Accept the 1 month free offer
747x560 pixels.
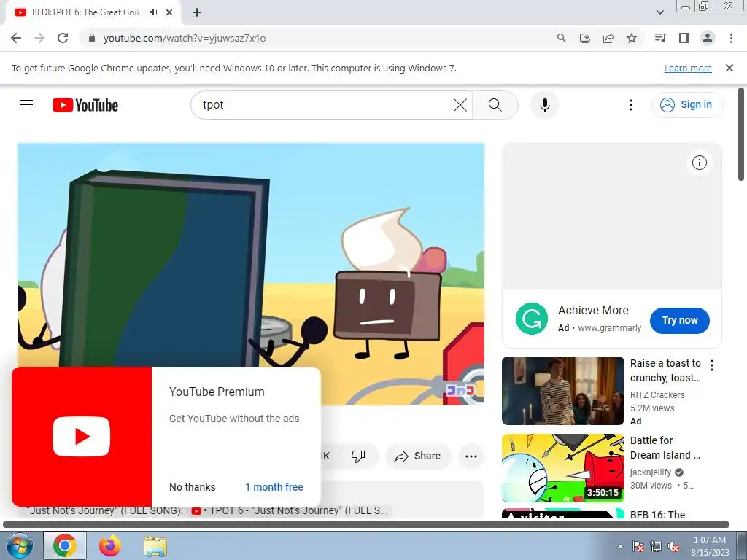tap(274, 486)
